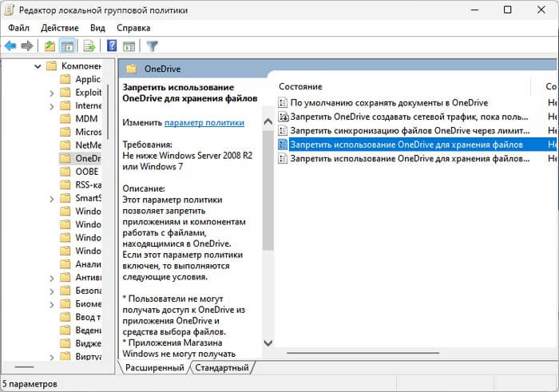Open the Вид menu
This screenshot has width=559, height=392.
pyautogui.click(x=97, y=28)
